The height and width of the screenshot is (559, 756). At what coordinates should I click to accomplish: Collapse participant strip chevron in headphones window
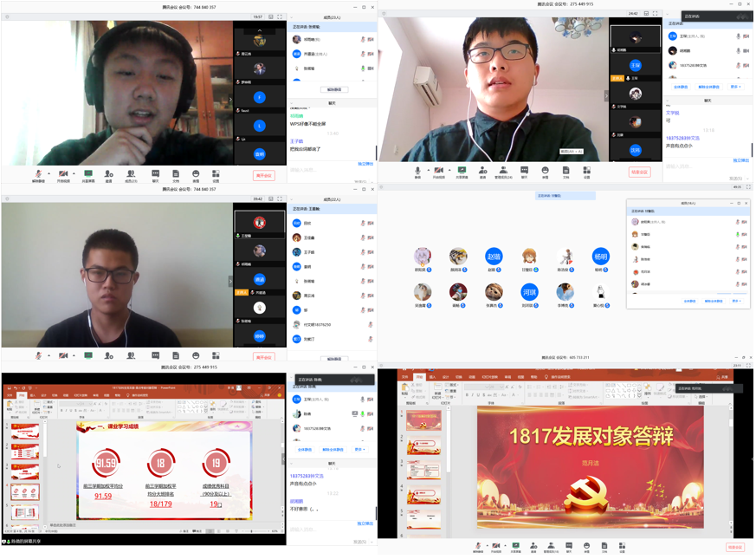(x=230, y=98)
